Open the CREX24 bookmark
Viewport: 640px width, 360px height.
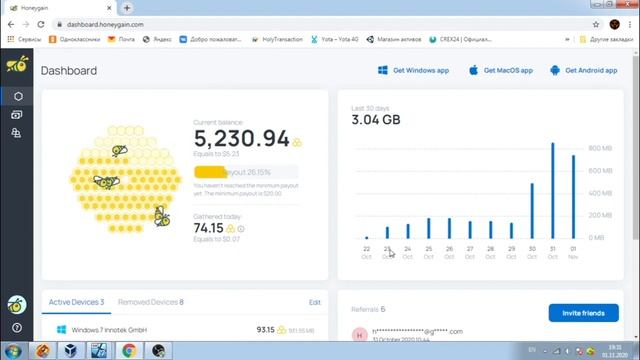460,39
